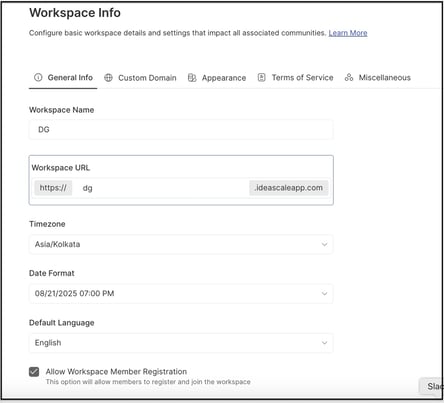Click the Workspace Name input field
Image resolution: width=444 pixels, height=403 pixels.
(181, 130)
